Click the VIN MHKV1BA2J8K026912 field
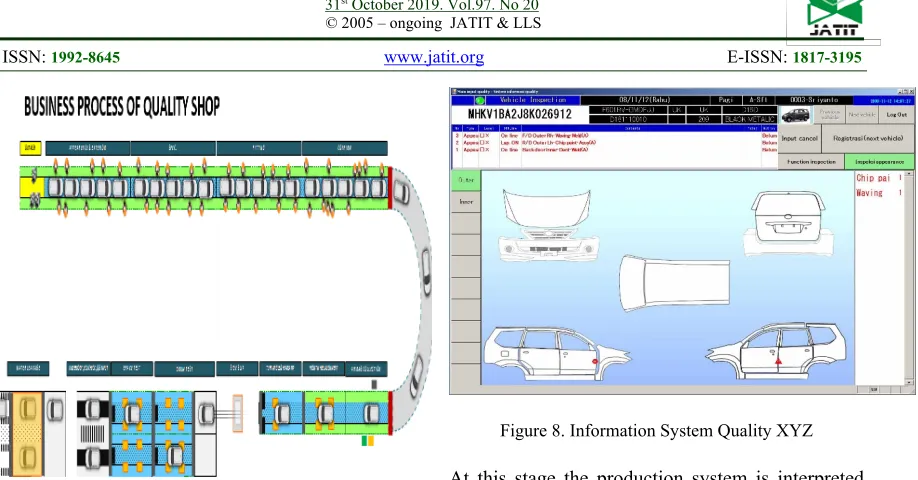 click(x=519, y=114)
